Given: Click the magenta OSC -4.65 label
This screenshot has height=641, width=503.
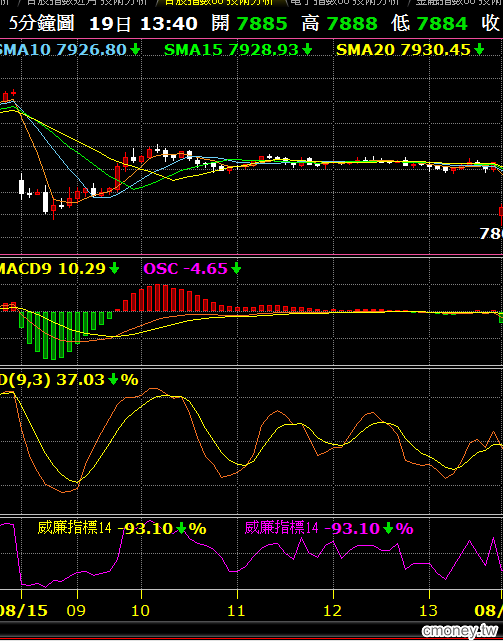Looking at the screenshot, I should [x=185, y=269].
